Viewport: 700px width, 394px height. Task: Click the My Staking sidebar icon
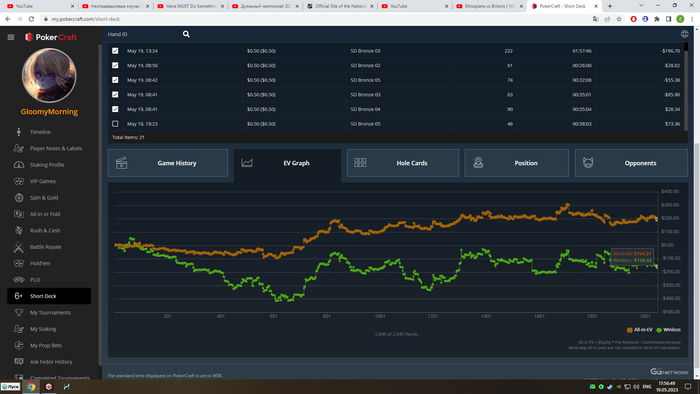click(19, 329)
